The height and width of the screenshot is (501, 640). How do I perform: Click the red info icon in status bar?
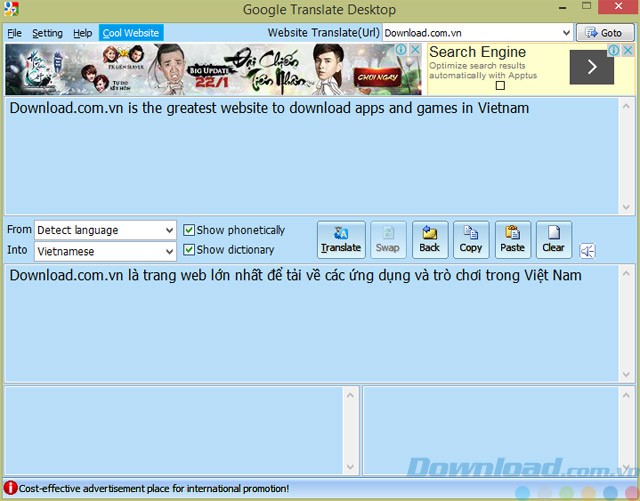10,488
